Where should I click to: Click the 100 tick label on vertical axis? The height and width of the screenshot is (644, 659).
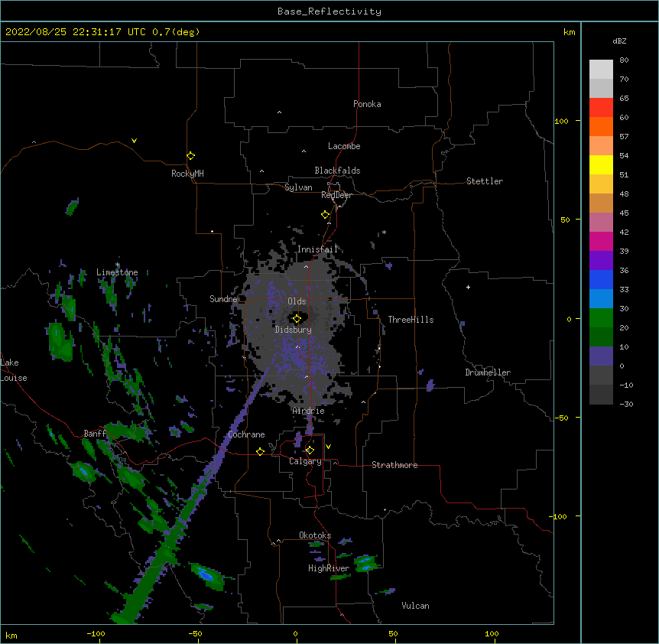[x=561, y=122]
